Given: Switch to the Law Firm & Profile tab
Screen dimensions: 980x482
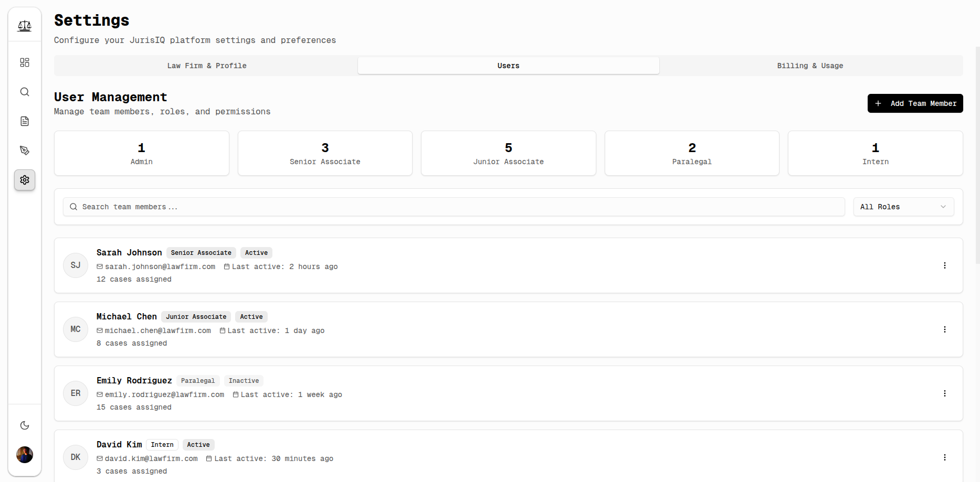Looking at the screenshot, I should pos(206,66).
